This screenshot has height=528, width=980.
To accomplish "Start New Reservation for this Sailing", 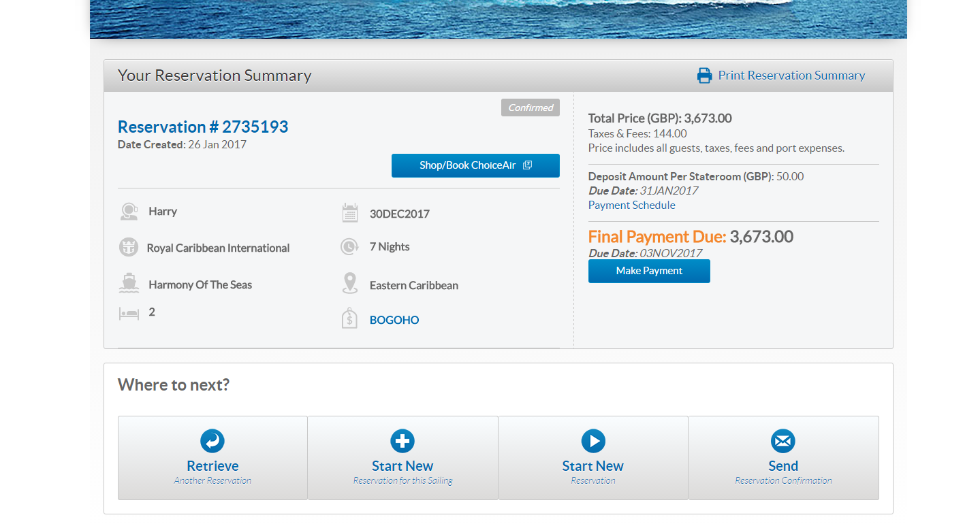I will point(402,458).
